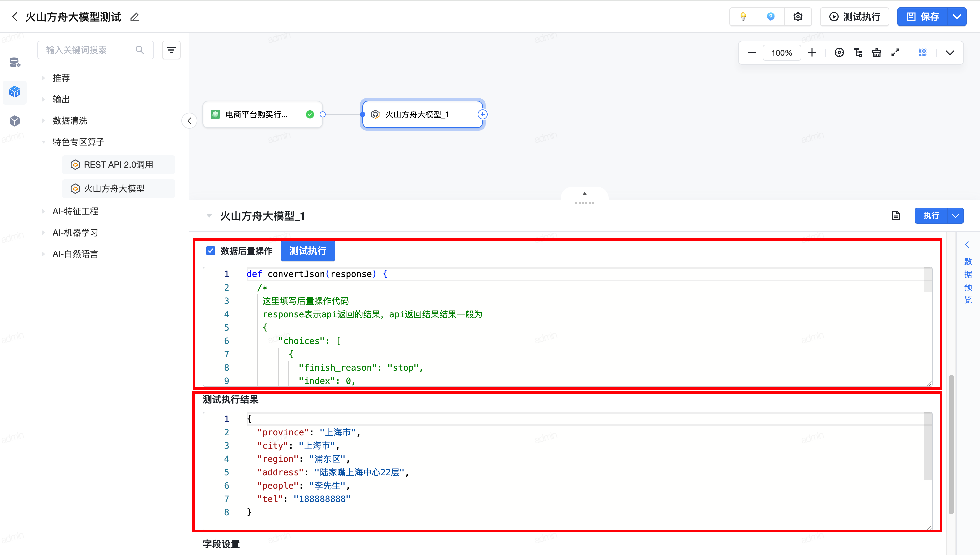Click the auto-layout tree icon in canvas toolbar
Image resolution: width=980 pixels, height=555 pixels.
coord(858,53)
